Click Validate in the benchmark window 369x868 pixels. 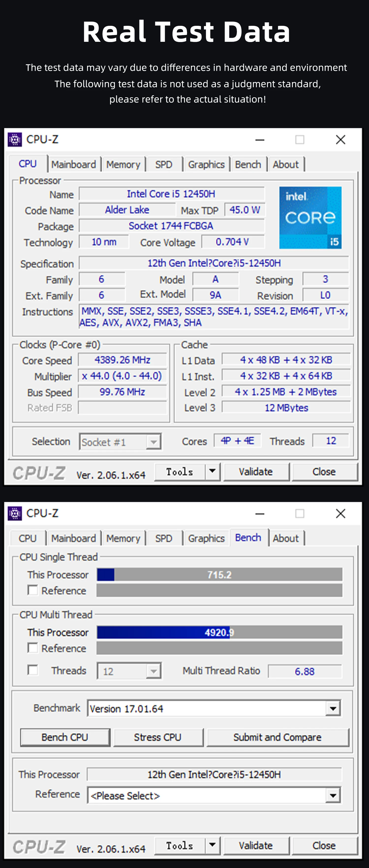[x=256, y=845]
